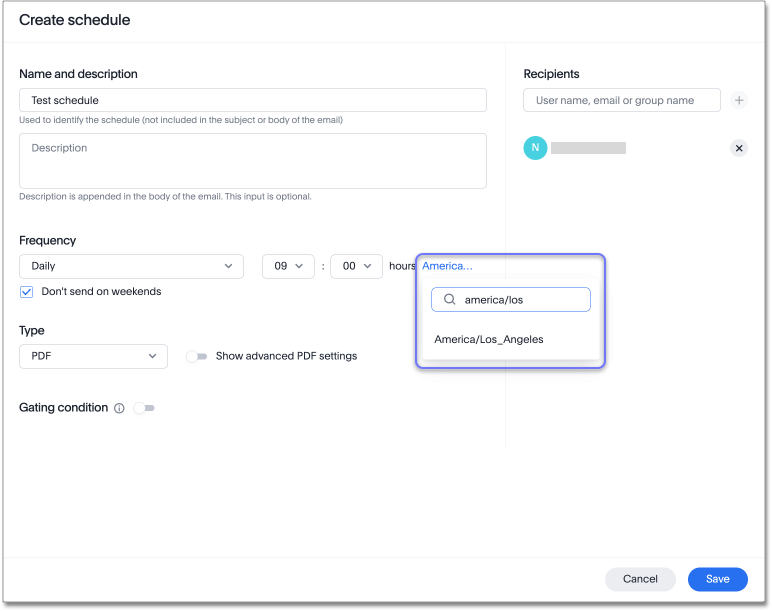Click the recipient avatar labeled N
Image resolution: width=772 pixels, height=611 pixels.
[535, 148]
